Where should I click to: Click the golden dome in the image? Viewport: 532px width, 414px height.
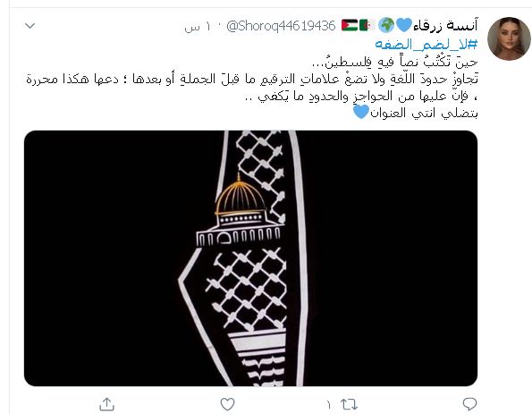point(241,197)
